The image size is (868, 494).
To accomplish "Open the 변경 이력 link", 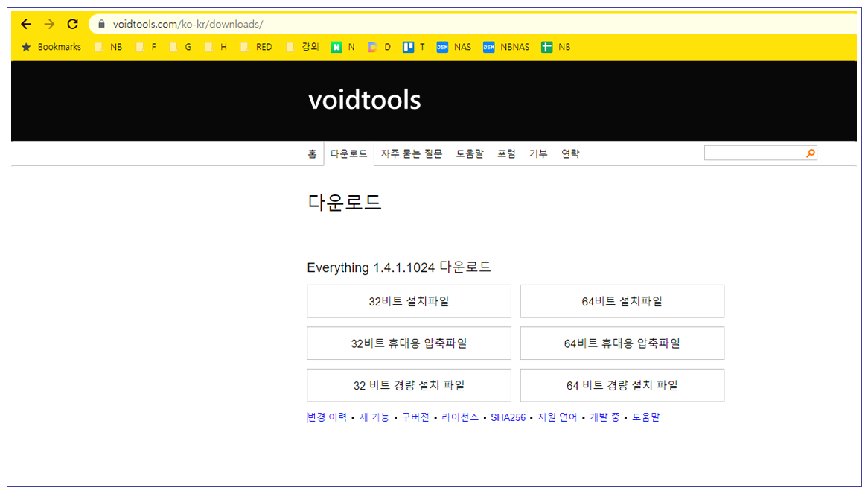I will [327, 417].
